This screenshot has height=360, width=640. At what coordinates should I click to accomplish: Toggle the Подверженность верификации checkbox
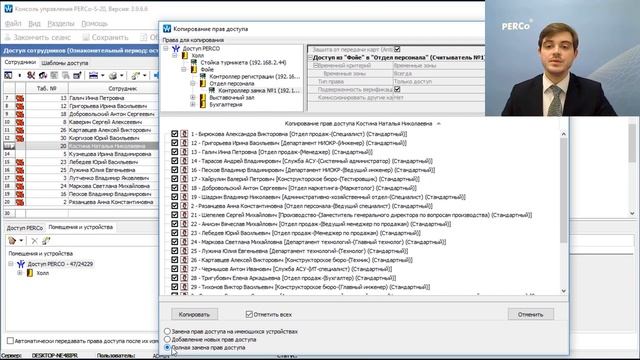click(397, 89)
